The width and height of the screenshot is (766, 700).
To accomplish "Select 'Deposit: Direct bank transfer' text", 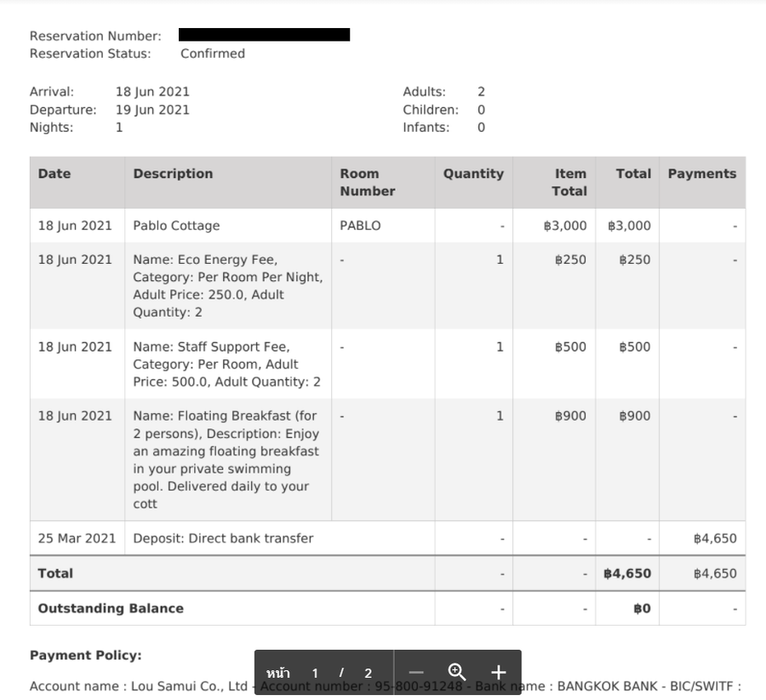I will pyautogui.click(x=223, y=539).
